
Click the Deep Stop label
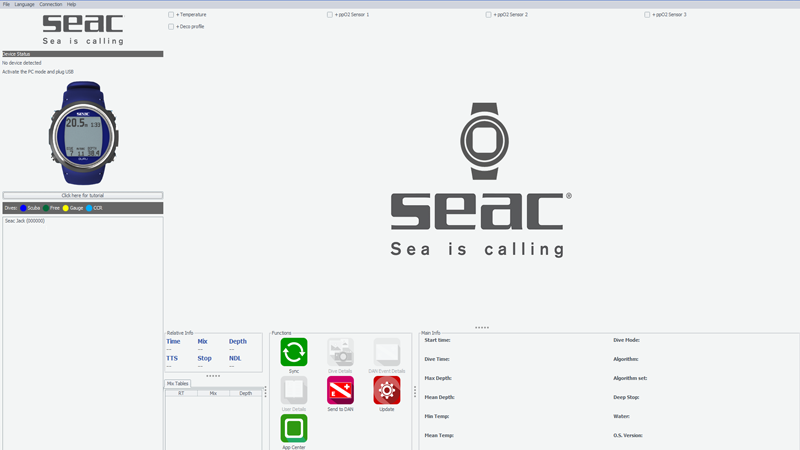626,397
